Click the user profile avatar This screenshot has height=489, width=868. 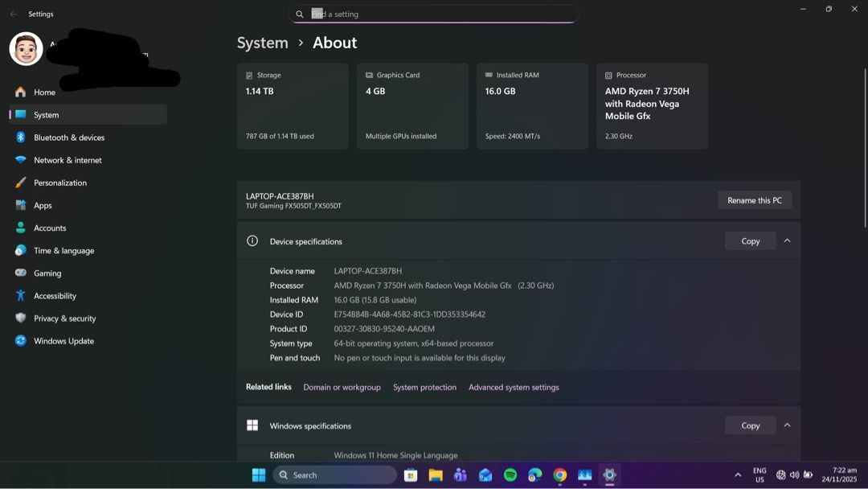pyautogui.click(x=26, y=49)
